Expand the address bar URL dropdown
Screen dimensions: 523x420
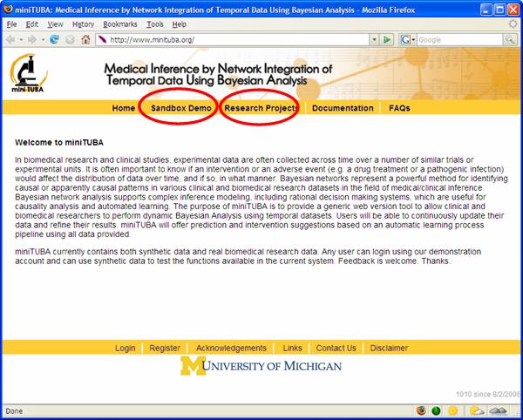point(374,40)
